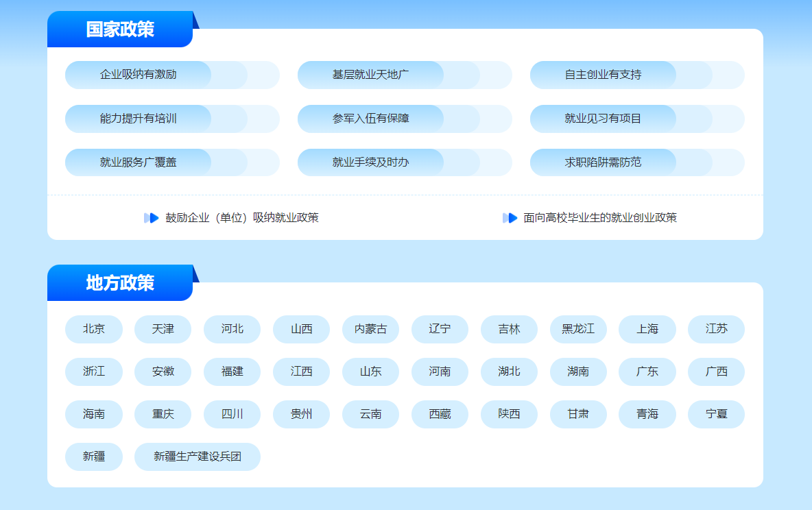This screenshot has width=812, height=510.
Task: Open 参军入伍有保障 policy category
Action: [x=371, y=119]
